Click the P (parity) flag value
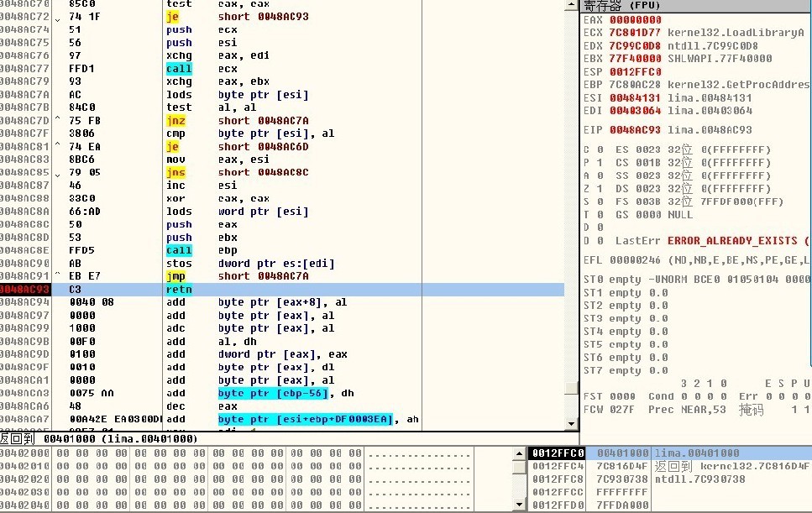The width and height of the screenshot is (812, 513). coord(600,163)
